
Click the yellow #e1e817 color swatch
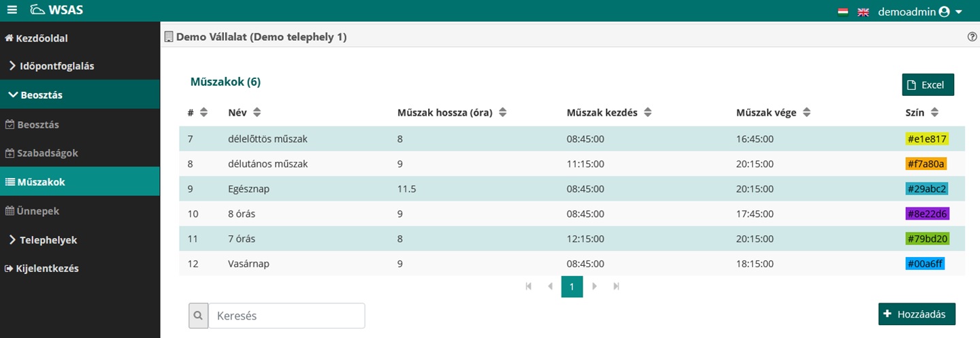click(927, 139)
